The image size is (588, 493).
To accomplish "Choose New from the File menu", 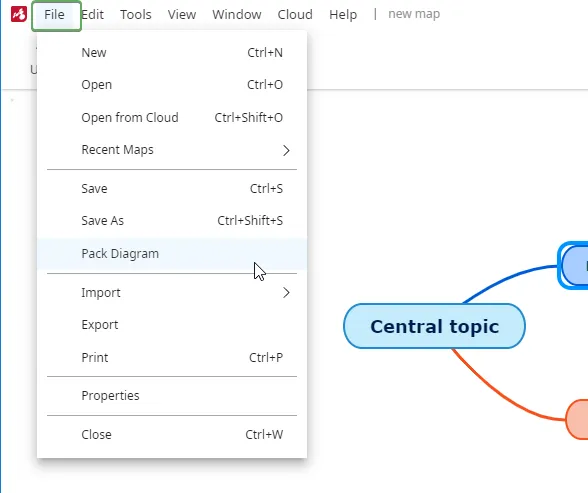I will coord(172,52).
